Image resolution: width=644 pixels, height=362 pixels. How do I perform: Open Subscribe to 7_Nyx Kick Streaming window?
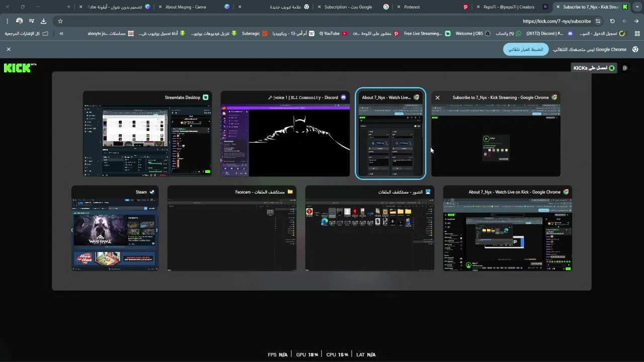(x=496, y=134)
